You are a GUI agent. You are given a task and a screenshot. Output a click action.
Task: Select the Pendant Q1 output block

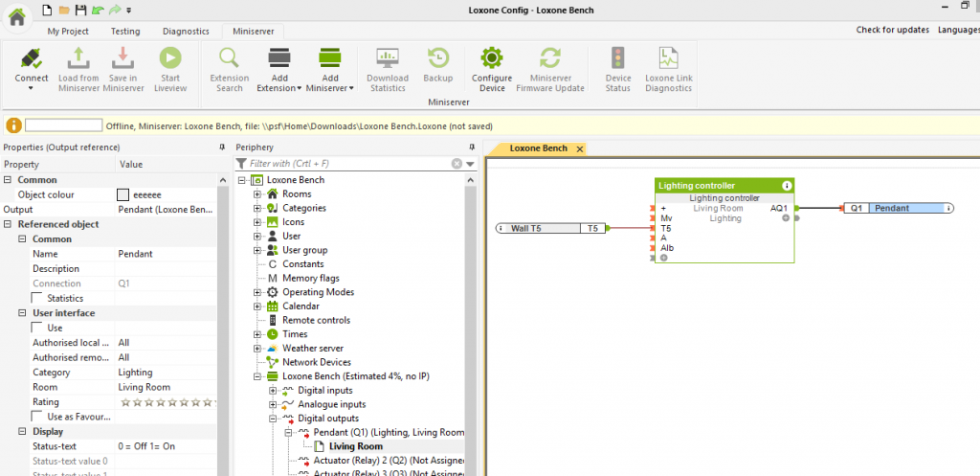[899, 208]
